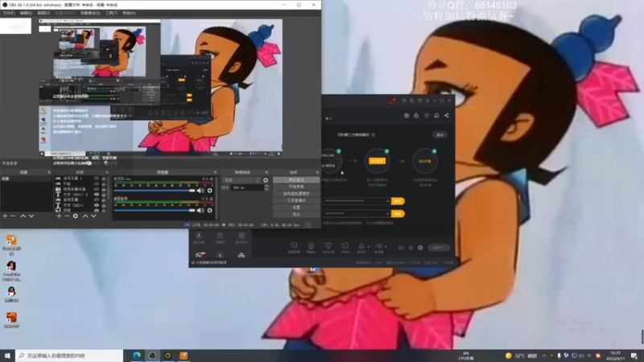Adjust the 麦克风/Aux volume slider
Viewport: 644px width, 362px height.
click(x=155, y=191)
